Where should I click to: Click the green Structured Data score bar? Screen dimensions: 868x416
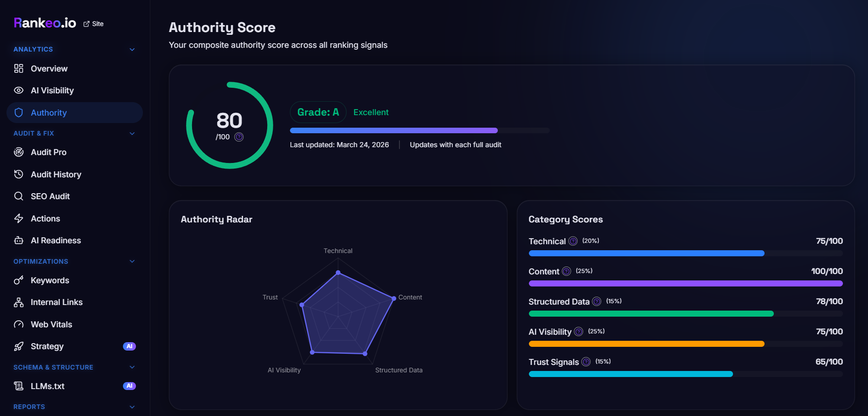coord(651,313)
